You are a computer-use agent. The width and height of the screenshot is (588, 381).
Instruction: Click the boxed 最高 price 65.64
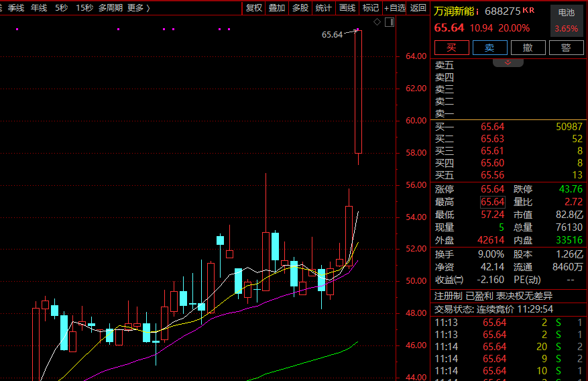[x=492, y=202]
